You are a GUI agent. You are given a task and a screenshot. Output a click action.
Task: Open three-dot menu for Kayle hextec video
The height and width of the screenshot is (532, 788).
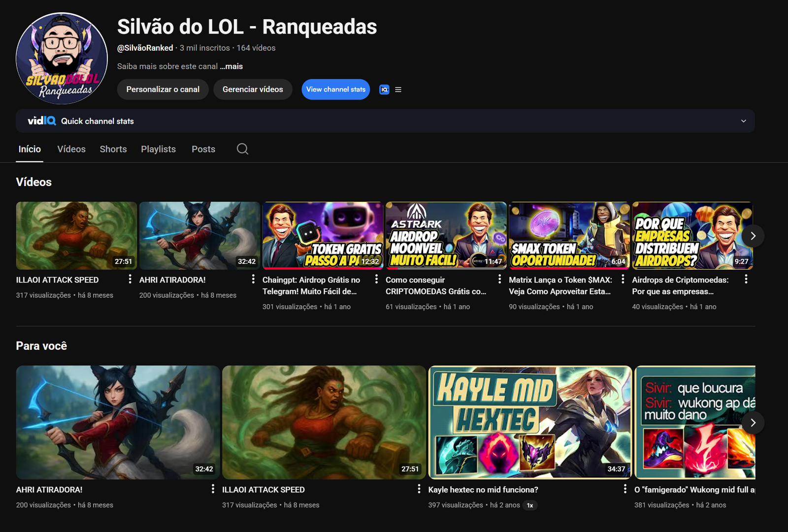pyautogui.click(x=625, y=489)
